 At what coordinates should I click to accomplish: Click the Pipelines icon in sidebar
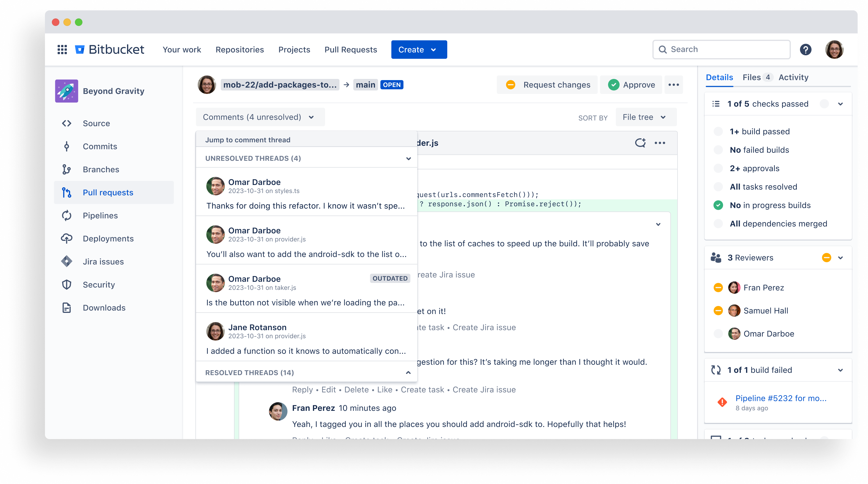[67, 215]
